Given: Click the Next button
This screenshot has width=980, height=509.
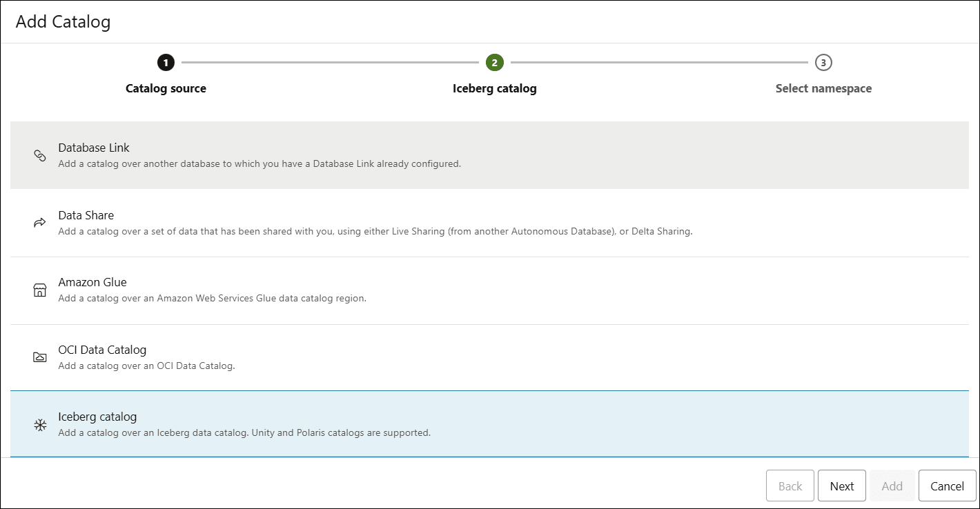Looking at the screenshot, I should pos(841,486).
